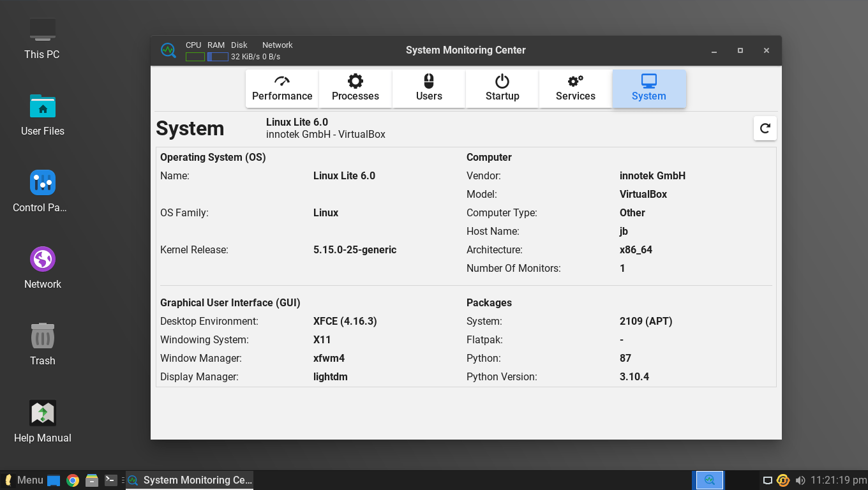The image size is (868, 490).
Task: Click windowing system value X11
Action: (322, 339)
